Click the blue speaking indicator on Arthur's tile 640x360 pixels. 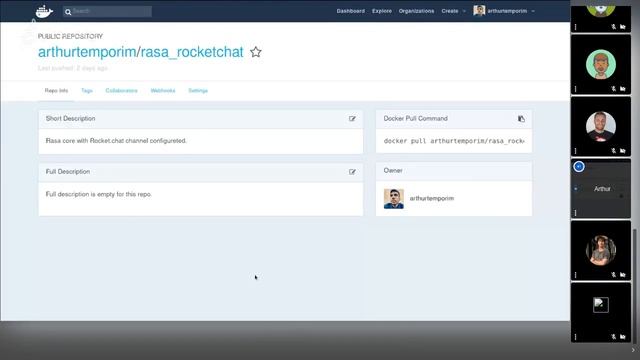pyautogui.click(x=579, y=167)
